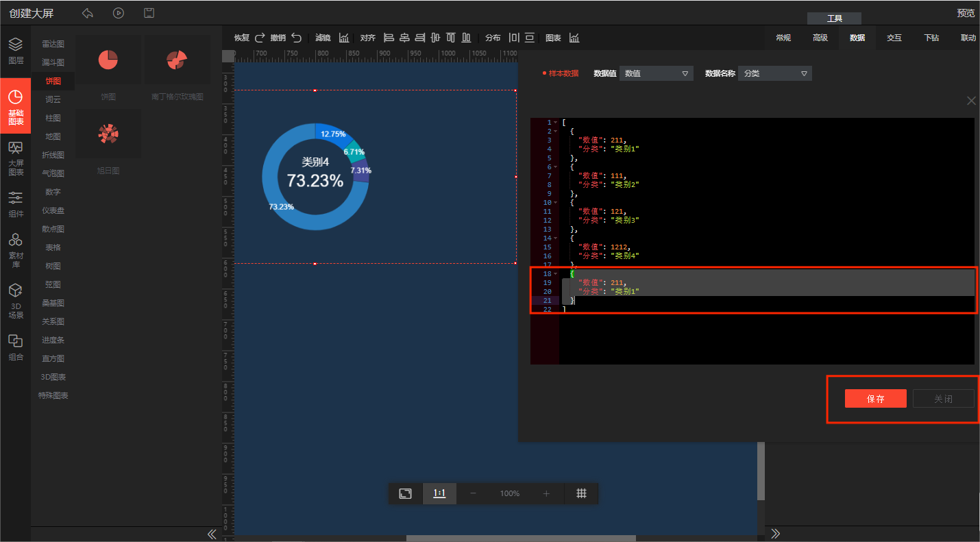Click the 关闭 close button
Image resolution: width=980 pixels, height=542 pixels.
[944, 399]
